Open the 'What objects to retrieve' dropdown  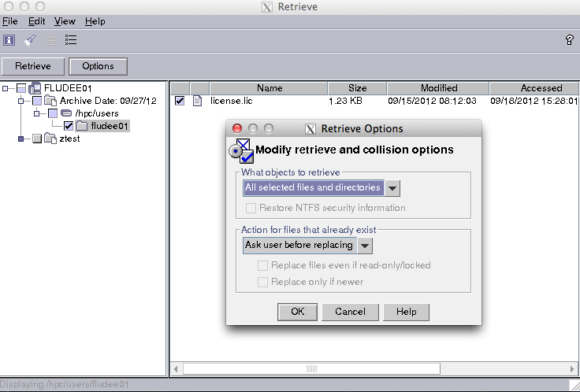coord(393,187)
